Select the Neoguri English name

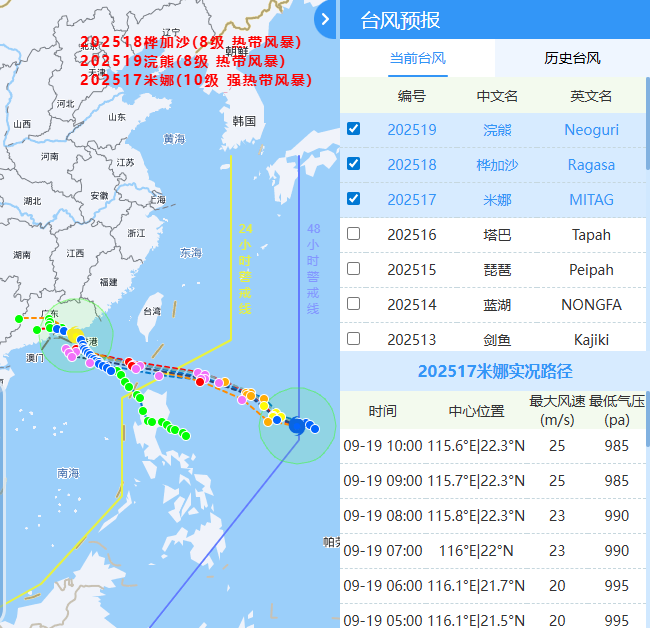click(x=591, y=130)
